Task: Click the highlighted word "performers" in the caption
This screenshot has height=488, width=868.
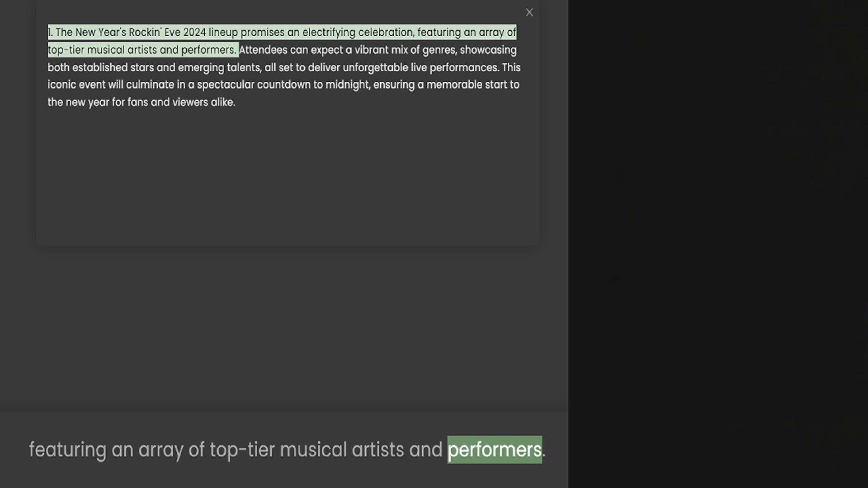Action: click(494, 450)
